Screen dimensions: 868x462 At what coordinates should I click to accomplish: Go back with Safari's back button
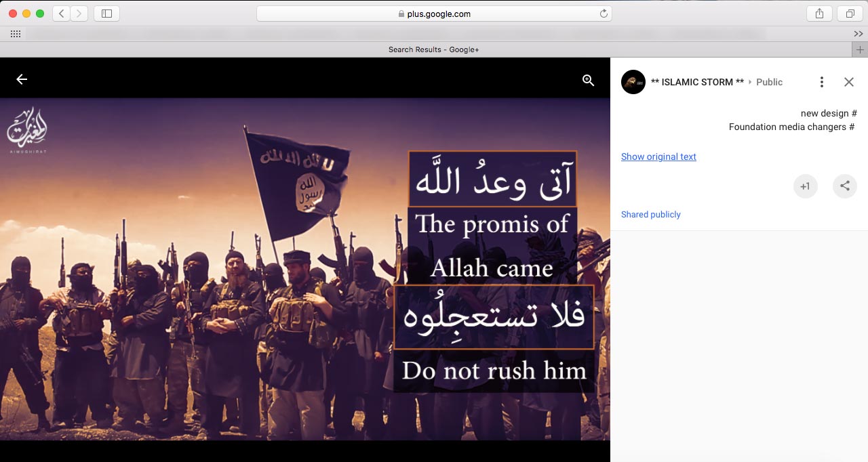pyautogui.click(x=61, y=14)
